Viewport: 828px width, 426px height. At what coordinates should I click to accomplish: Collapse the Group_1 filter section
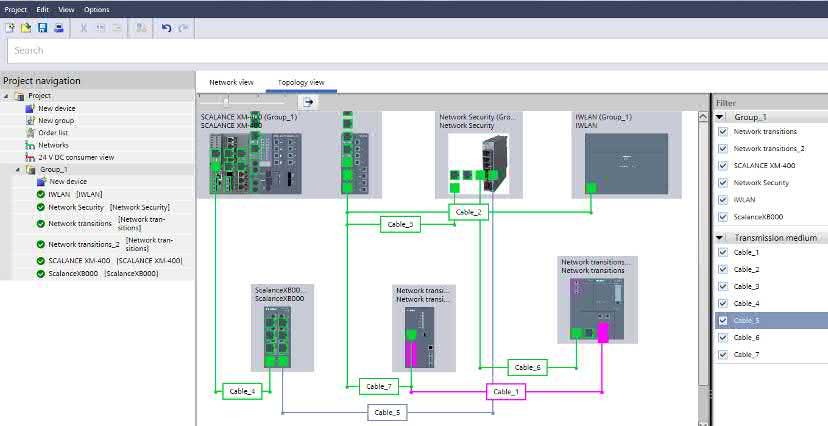point(720,117)
